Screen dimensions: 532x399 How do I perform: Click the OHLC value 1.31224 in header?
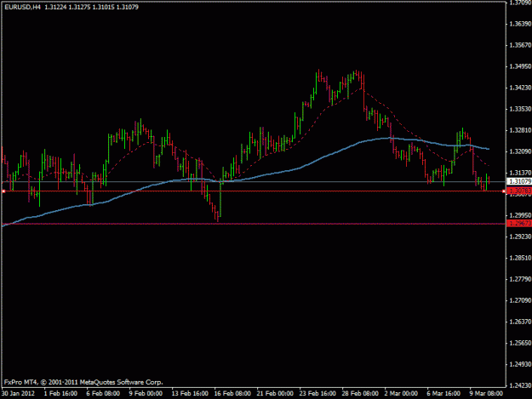55,7
